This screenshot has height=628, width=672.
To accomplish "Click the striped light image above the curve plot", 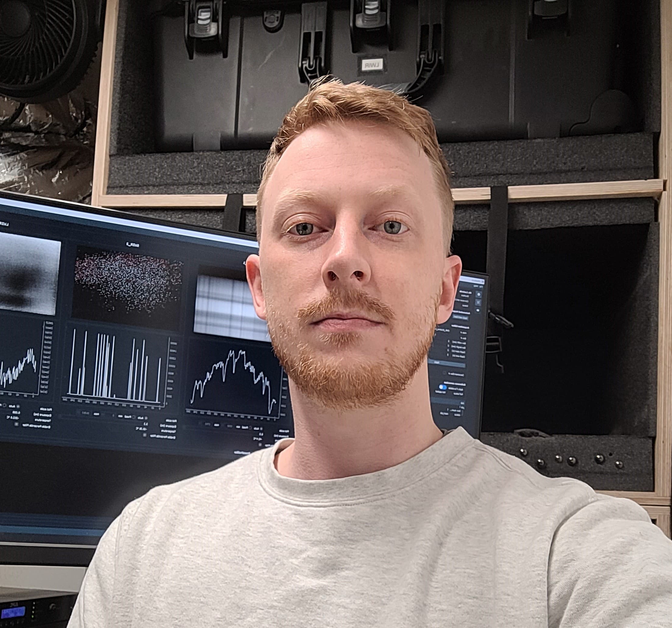I will 233,306.
